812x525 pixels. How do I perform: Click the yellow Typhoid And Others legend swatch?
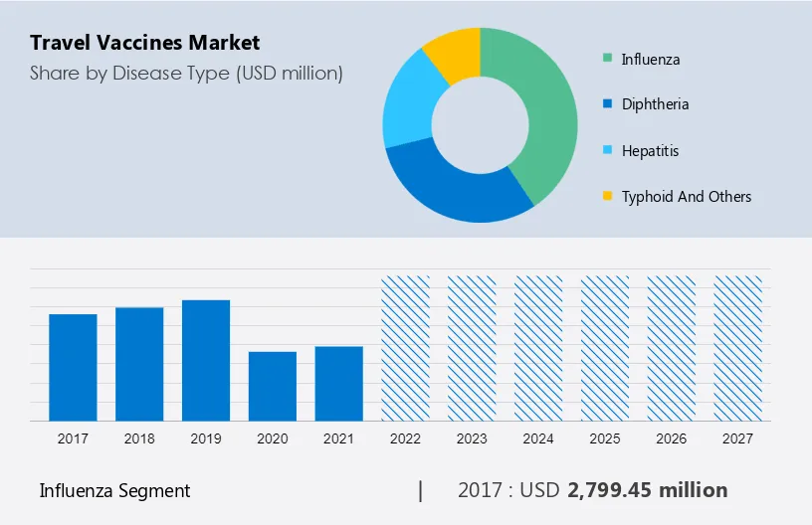click(607, 196)
